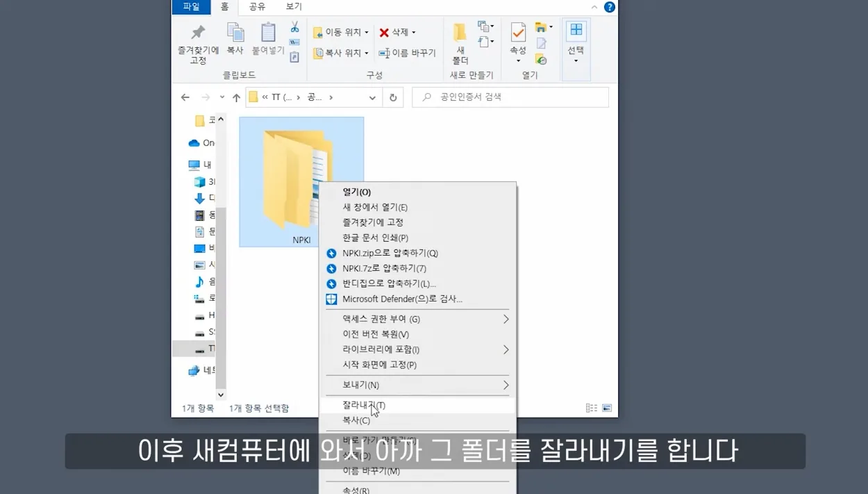
Task: Select the 3D objects cube icon in sidebar
Action: [200, 182]
